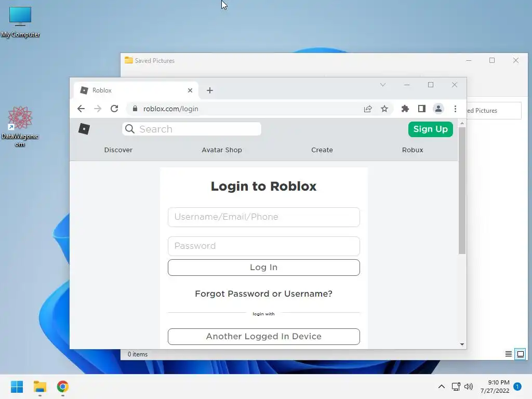Maximize the Chrome window

coord(431,85)
